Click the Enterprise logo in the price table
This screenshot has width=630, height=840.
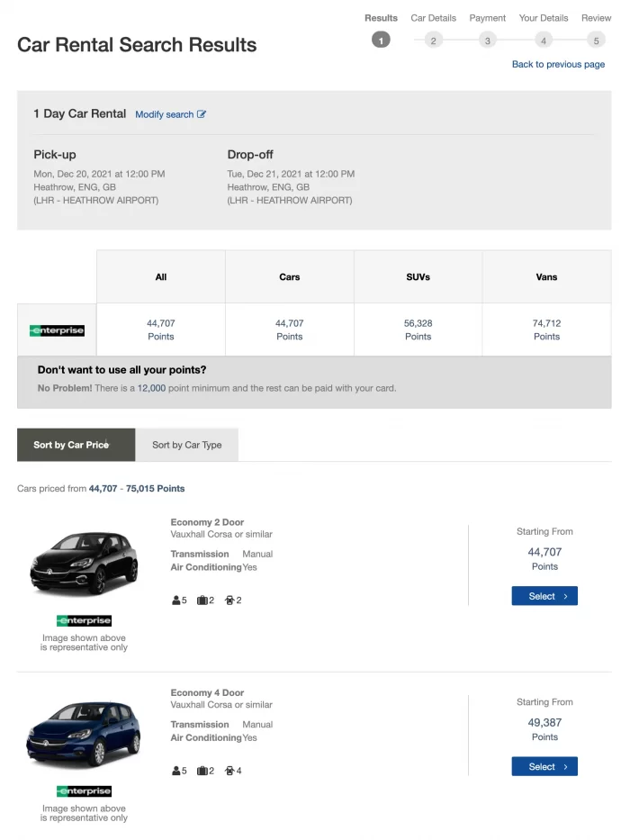(57, 330)
